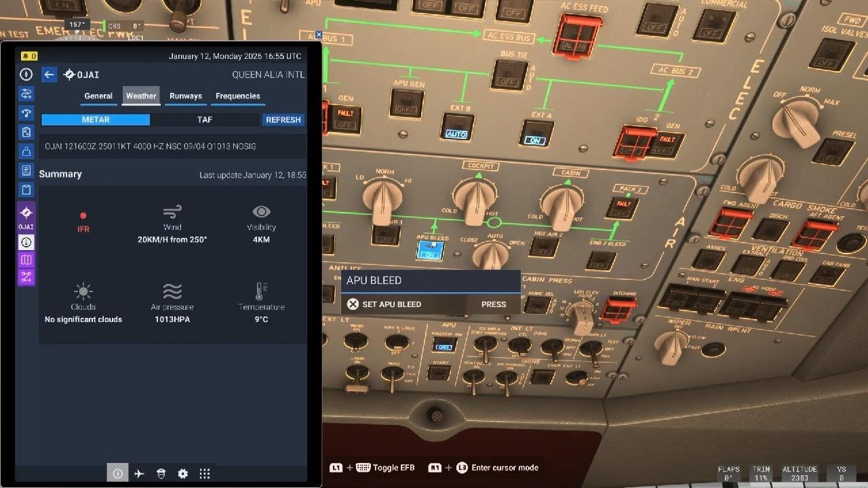The width and height of the screenshot is (868, 488).
Task: Go back with the left arrow button
Action: click(49, 75)
